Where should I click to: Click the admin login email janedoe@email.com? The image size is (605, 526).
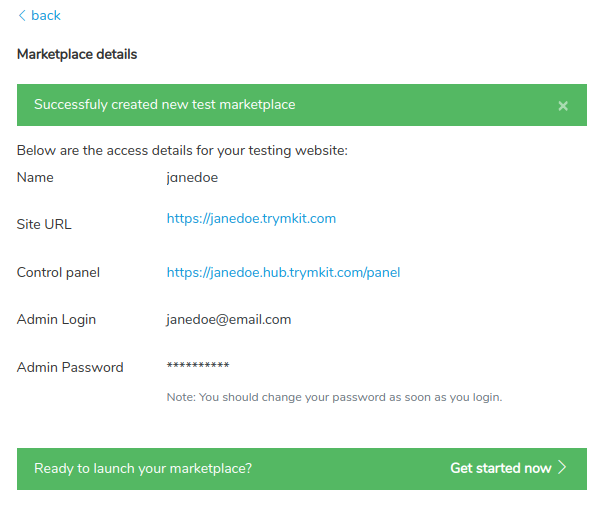(x=228, y=320)
